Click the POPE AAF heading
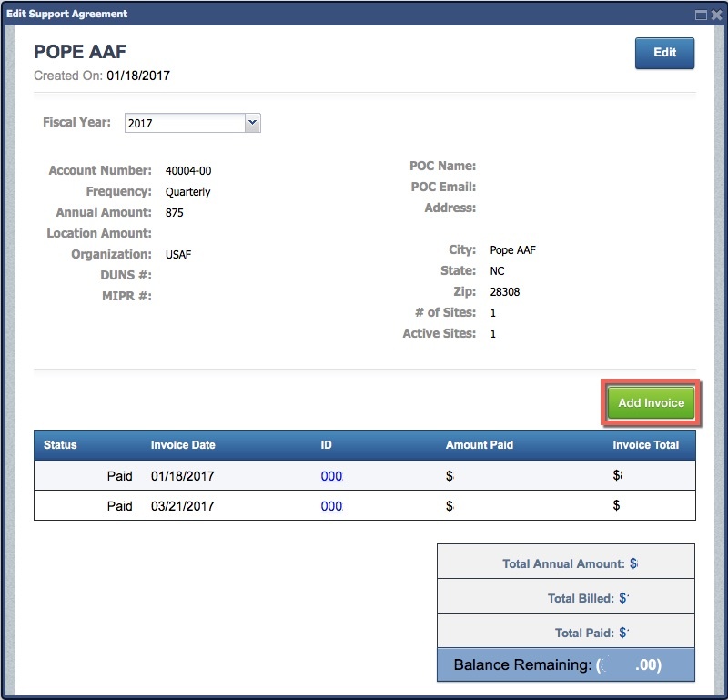This screenshot has width=728, height=700. [80, 52]
